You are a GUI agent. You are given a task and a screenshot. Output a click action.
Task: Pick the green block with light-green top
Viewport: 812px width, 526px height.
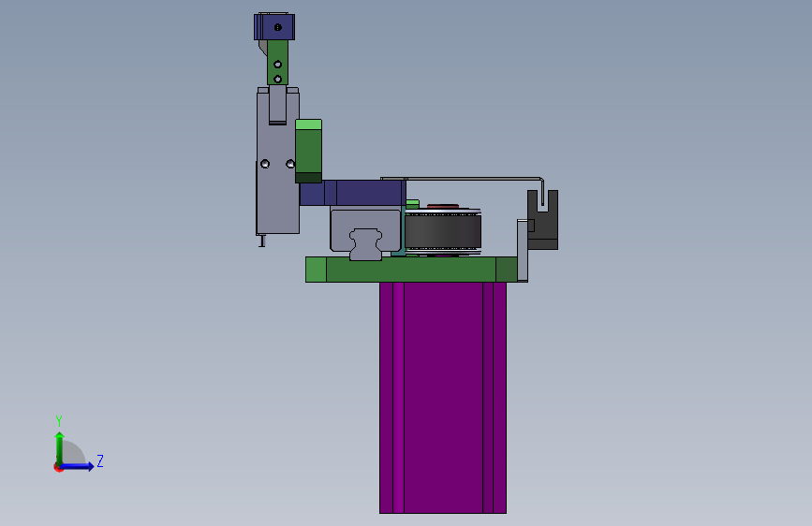[x=309, y=152]
